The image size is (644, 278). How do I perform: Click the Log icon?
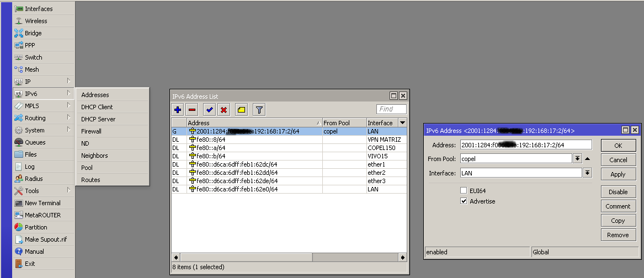click(x=18, y=167)
